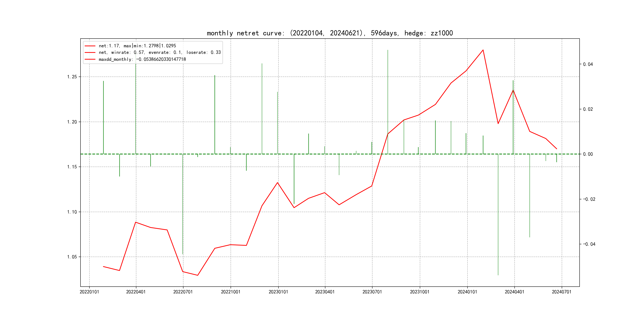Click the -0.04 right axis label
This screenshot has width=644, height=322.
pos(589,244)
